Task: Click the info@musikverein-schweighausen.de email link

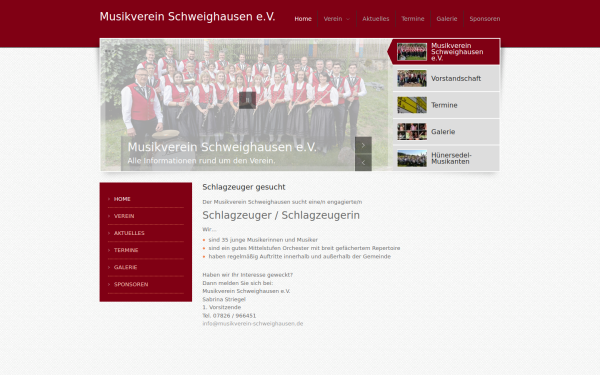Action: click(253, 324)
